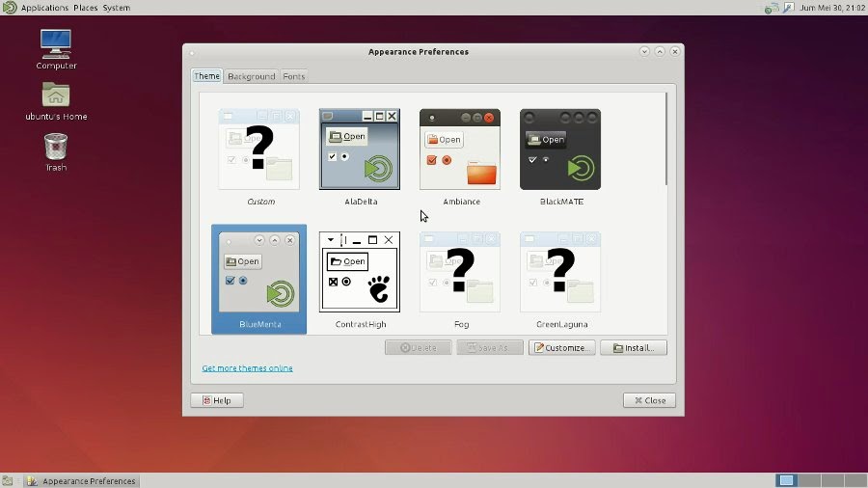The image size is (868, 488).
Task: Switch to the Background tab
Action: [x=252, y=76]
